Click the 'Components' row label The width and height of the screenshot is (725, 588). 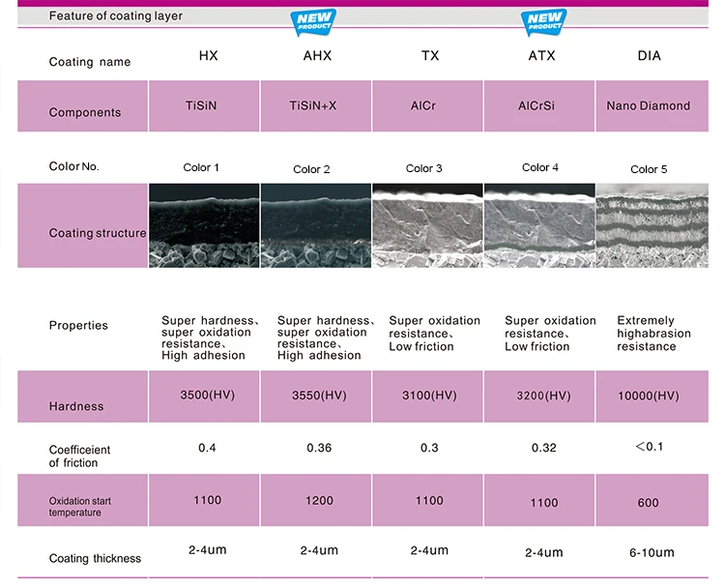click(x=85, y=112)
